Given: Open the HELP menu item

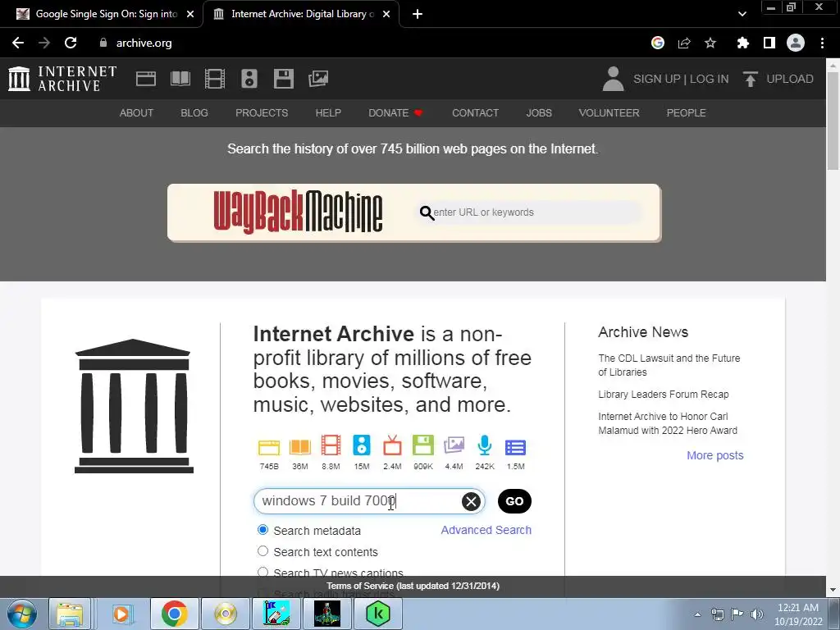Looking at the screenshot, I should [x=328, y=113].
